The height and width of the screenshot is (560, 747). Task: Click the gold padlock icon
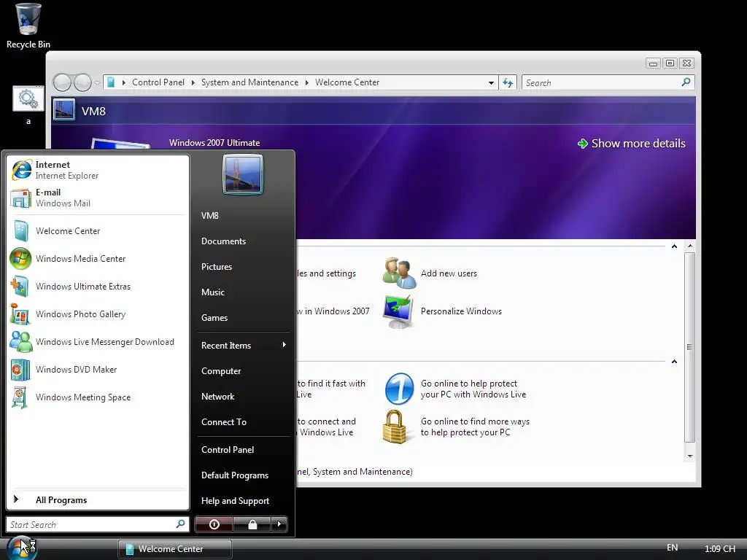tap(395, 427)
